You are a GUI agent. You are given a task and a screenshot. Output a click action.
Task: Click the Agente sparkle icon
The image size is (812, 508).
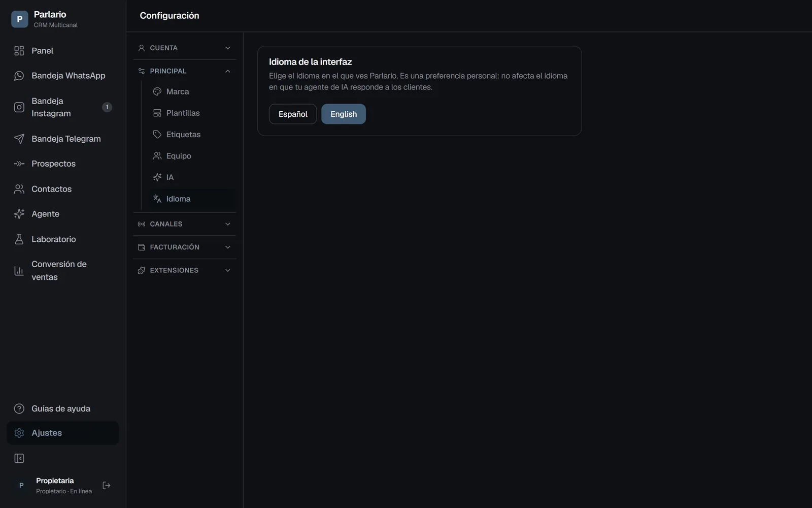pyautogui.click(x=19, y=214)
